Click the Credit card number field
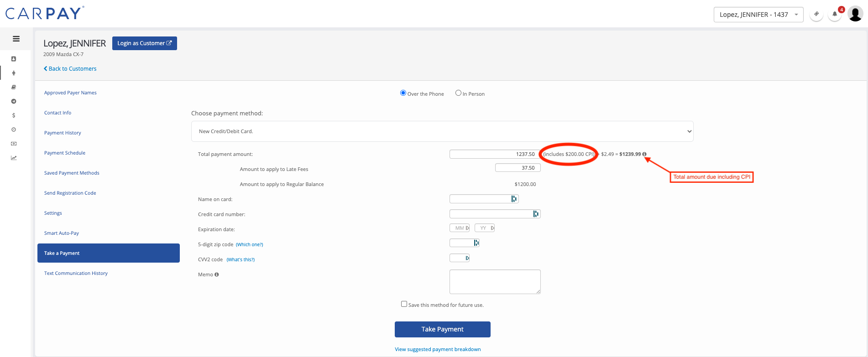Screen dimensions: 868x357 (x=491, y=214)
